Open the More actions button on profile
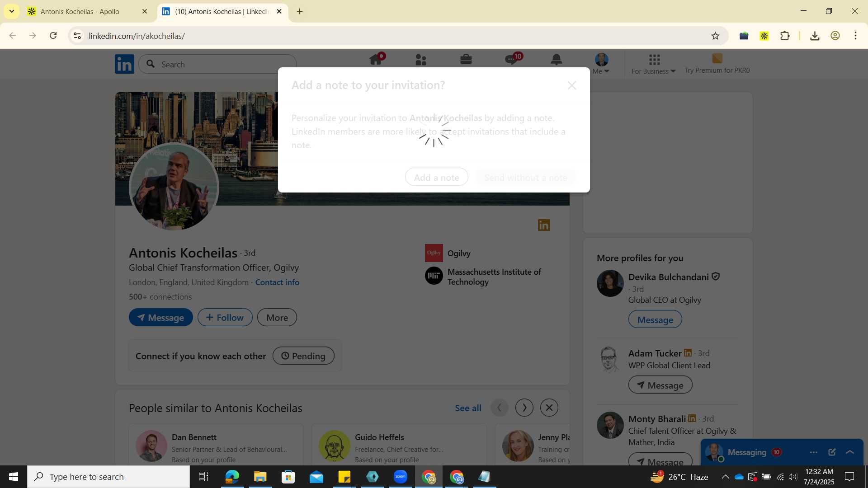This screenshot has width=868, height=488. pos(277,317)
